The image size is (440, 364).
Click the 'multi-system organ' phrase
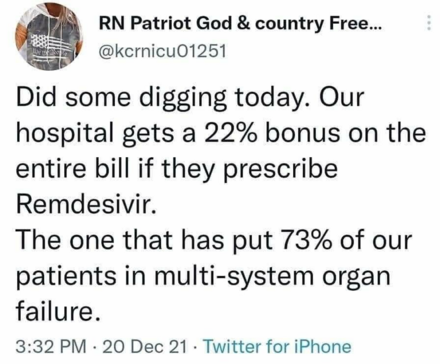tap(271, 276)
